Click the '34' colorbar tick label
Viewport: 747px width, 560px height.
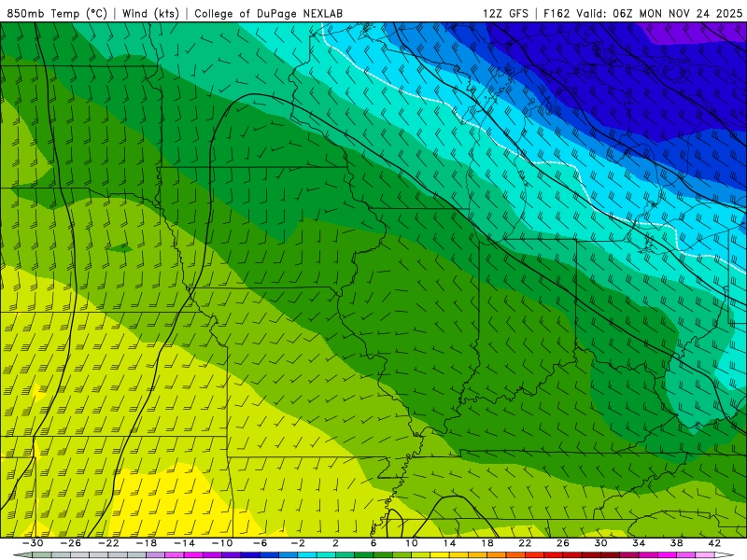[x=639, y=543]
